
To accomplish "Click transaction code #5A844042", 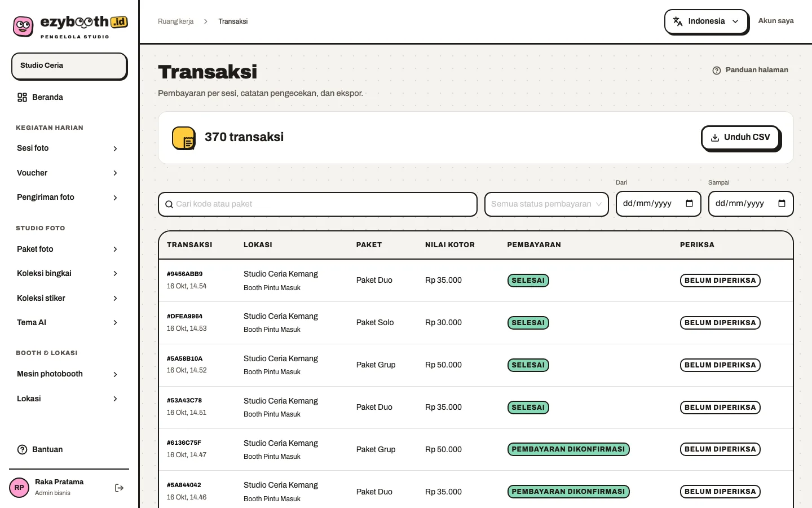I will (184, 485).
